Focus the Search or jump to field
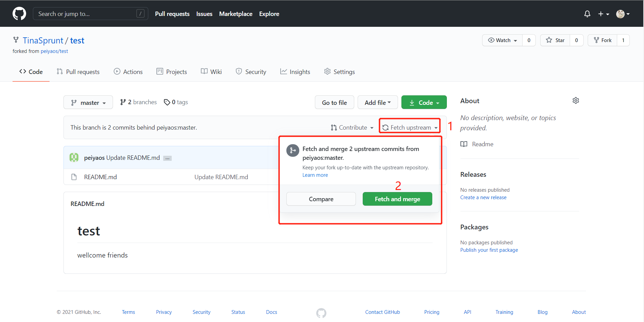The height and width of the screenshot is (322, 644). point(91,14)
